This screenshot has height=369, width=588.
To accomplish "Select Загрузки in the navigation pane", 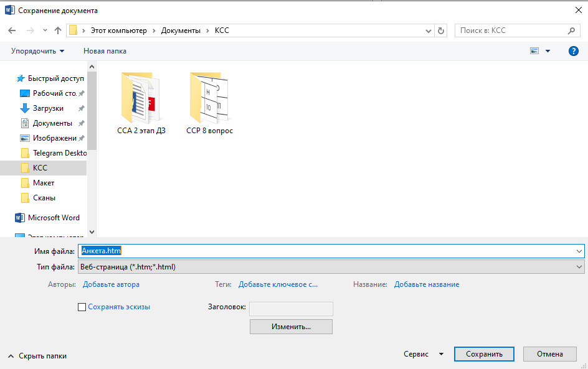I will 48,108.
